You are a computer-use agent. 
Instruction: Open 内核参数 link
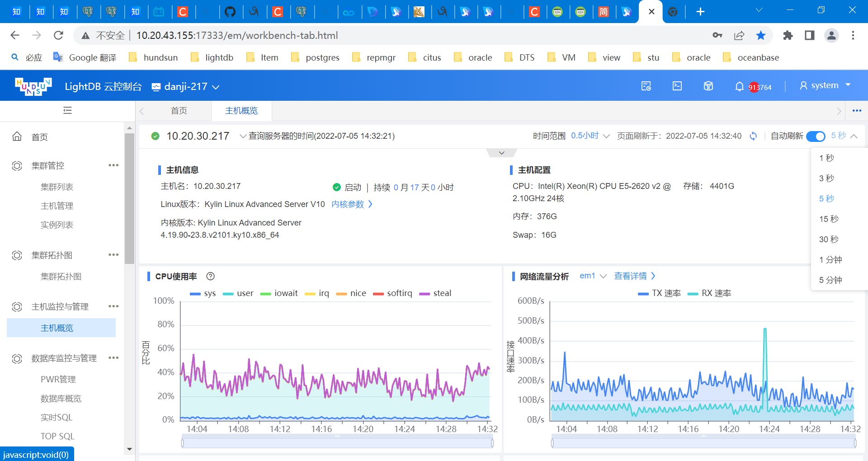pos(352,204)
